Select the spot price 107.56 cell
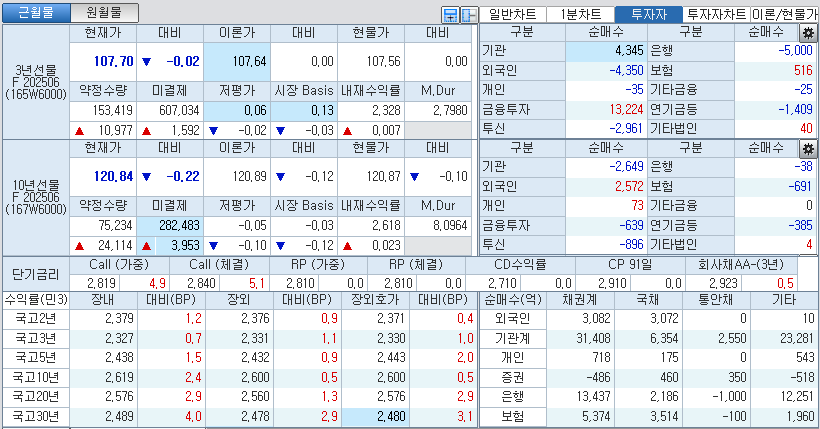 point(371,62)
